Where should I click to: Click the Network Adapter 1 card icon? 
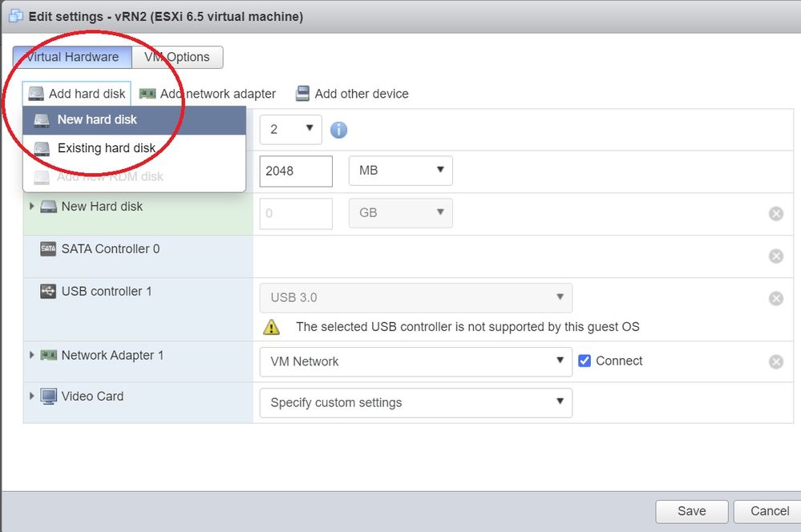point(49,355)
